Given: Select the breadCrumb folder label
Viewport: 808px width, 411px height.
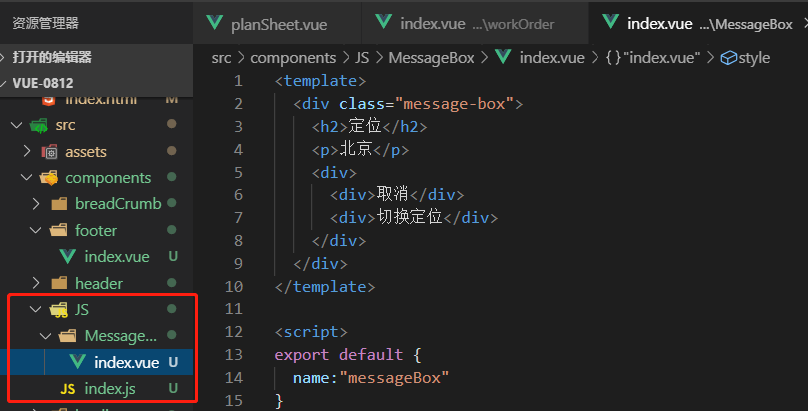Looking at the screenshot, I should click(118, 204).
